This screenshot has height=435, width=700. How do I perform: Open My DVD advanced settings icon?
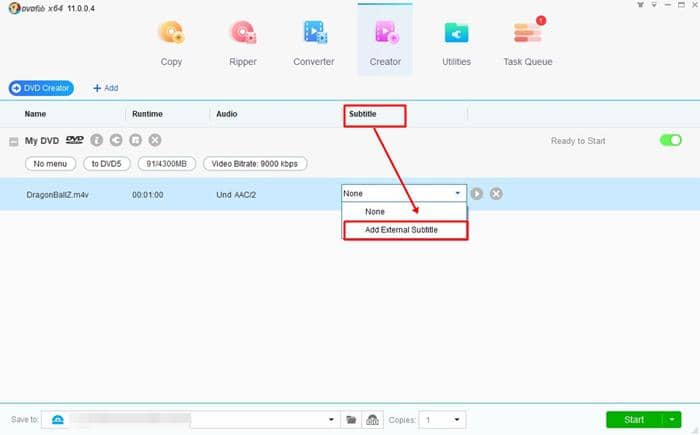[x=135, y=140]
